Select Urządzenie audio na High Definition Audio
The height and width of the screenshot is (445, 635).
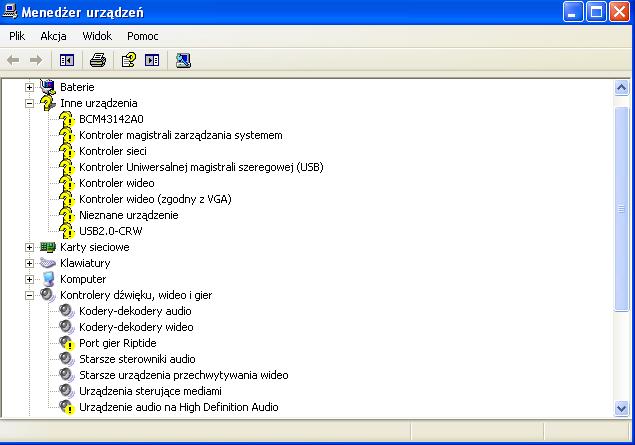tap(179, 407)
